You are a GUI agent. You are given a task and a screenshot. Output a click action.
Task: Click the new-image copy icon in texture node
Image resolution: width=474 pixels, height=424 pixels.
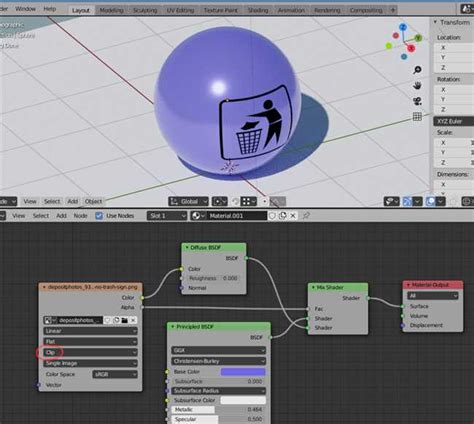pyautogui.click(x=116, y=320)
